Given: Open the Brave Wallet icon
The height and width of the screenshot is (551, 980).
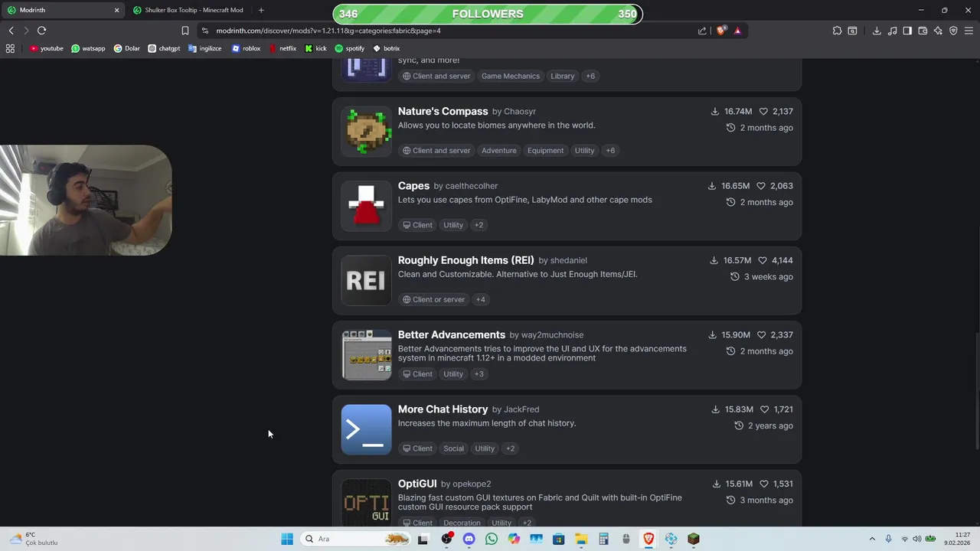Looking at the screenshot, I should [923, 31].
